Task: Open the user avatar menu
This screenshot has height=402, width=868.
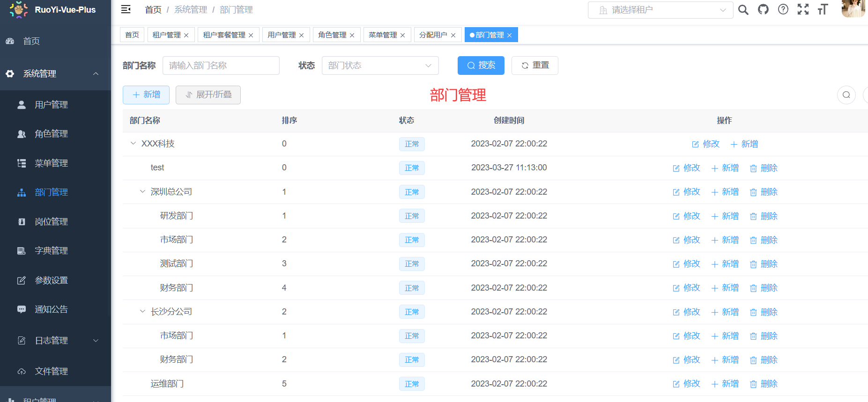Action: (x=853, y=8)
